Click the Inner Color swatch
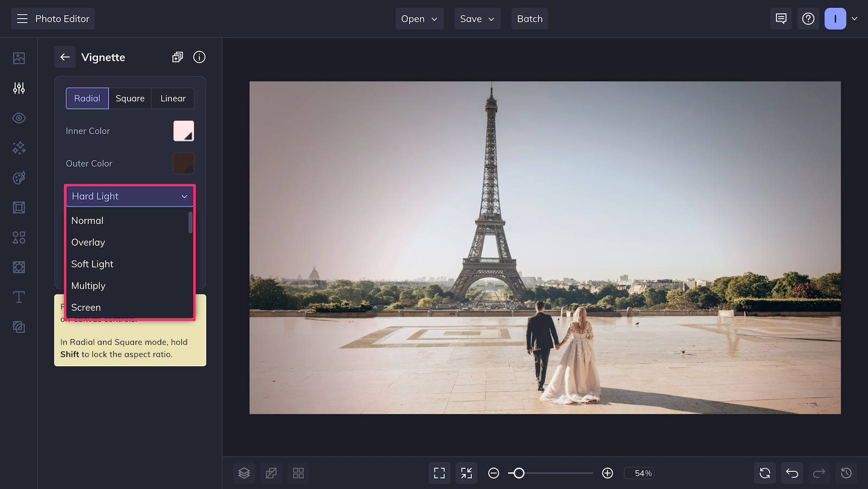This screenshot has width=868, height=489. tap(183, 131)
